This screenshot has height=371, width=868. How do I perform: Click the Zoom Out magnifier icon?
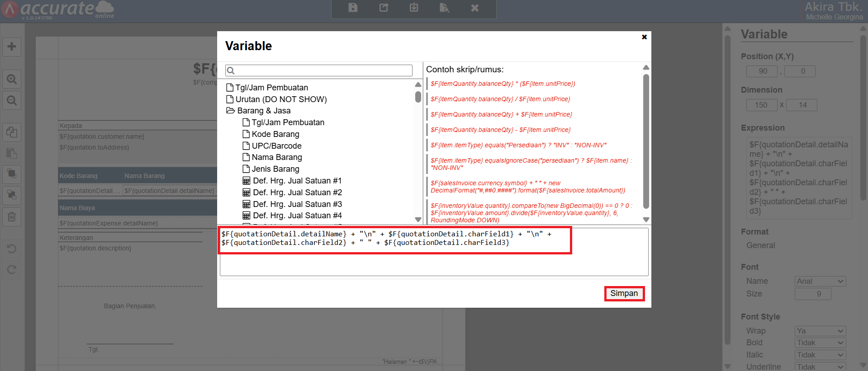tap(12, 100)
